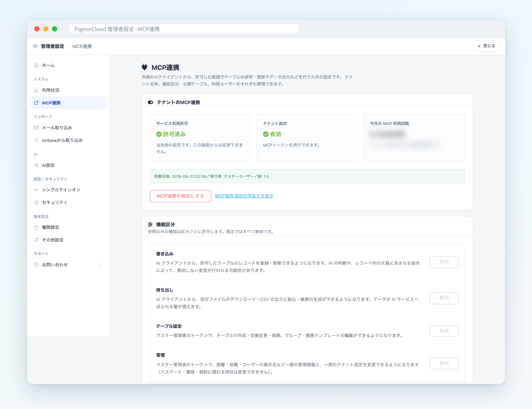Screen dimensions: 532x409
Task: Click the sparkle icon beside AI設定
Action: 36,165
